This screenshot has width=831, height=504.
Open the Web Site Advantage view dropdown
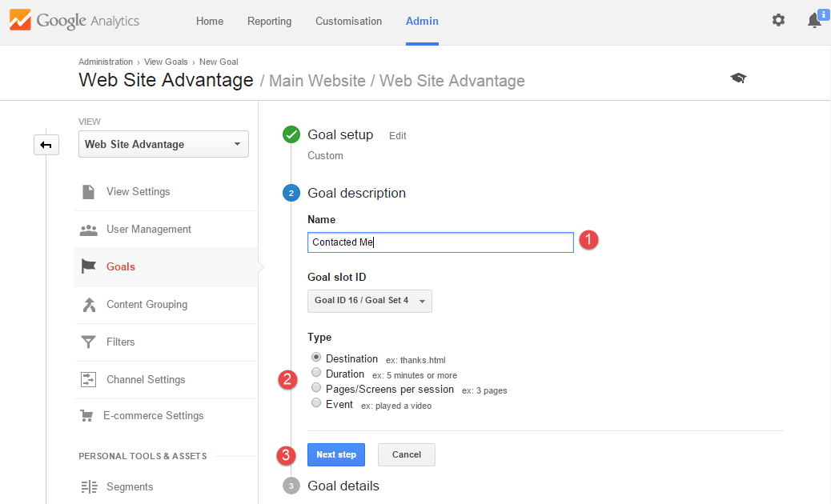tap(163, 144)
